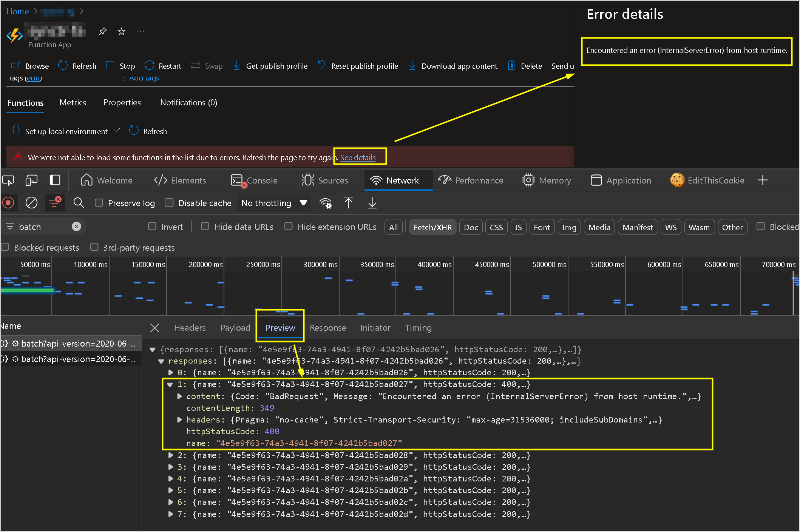
Task: Pin the Function App with pin icon
Action: point(102,31)
